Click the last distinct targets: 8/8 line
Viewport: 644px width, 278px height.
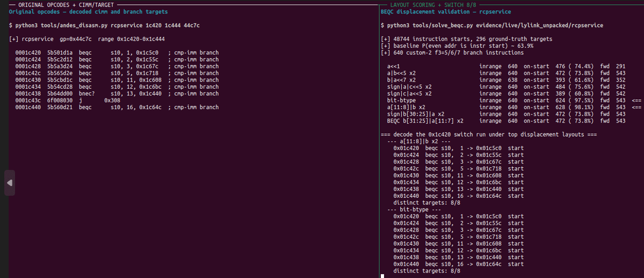click(426, 271)
